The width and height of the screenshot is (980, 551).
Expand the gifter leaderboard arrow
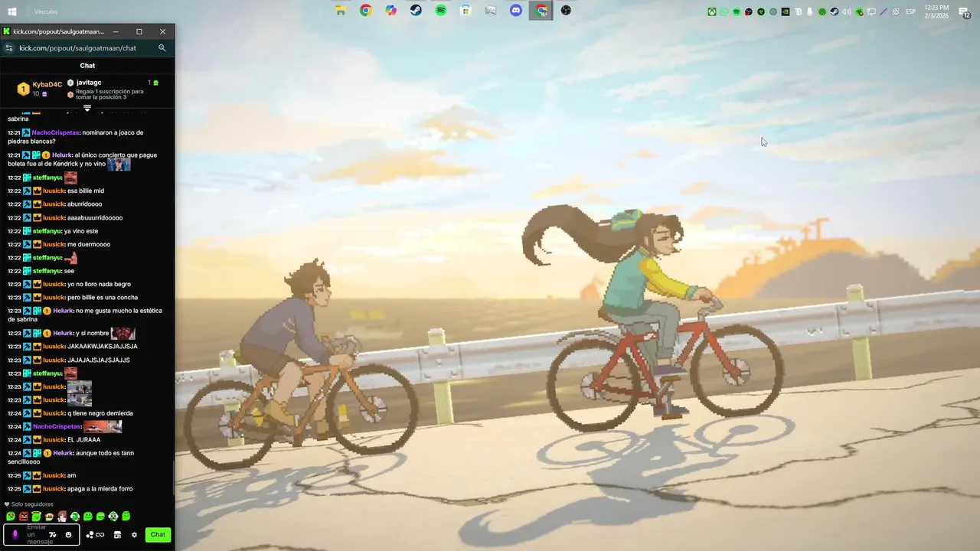(87, 108)
